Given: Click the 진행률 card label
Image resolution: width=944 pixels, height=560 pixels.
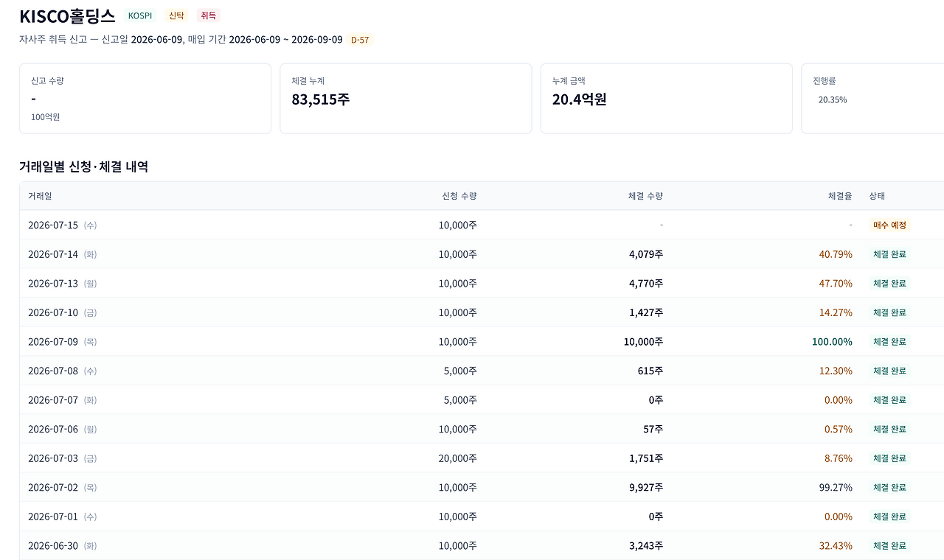Looking at the screenshot, I should (x=825, y=81).
